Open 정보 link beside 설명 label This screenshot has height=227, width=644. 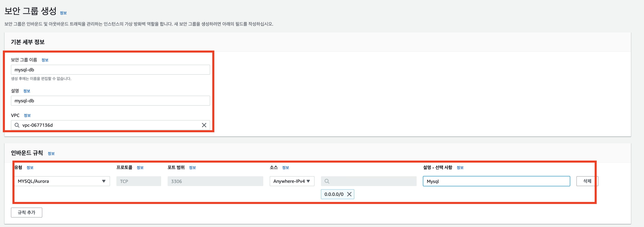(27, 91)
